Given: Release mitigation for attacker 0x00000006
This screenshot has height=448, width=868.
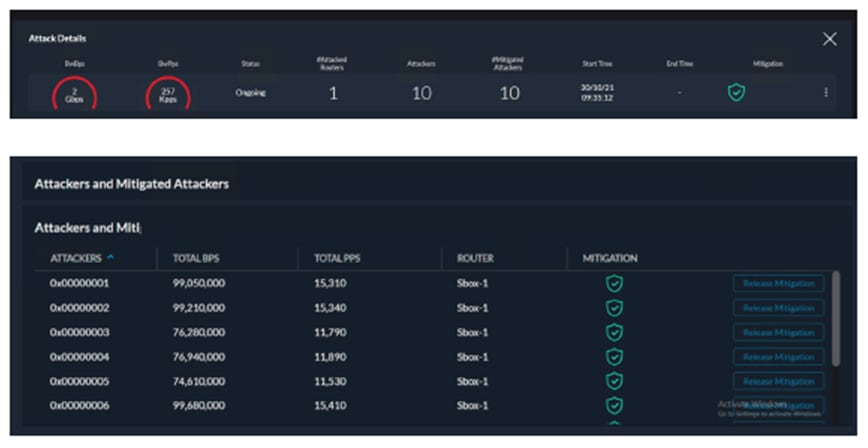Looking at the screenshot, I should (x=778, y=405).
